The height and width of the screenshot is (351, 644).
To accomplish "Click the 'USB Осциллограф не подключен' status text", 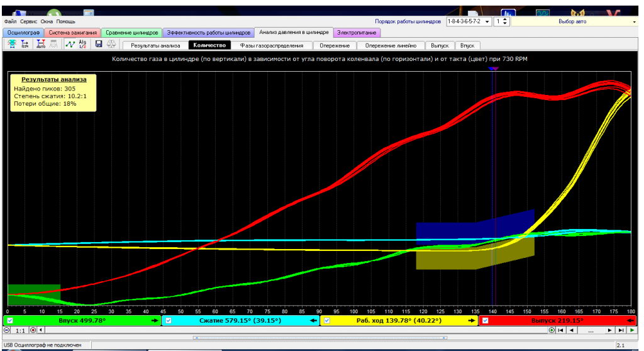I will (x=43, y=345).
